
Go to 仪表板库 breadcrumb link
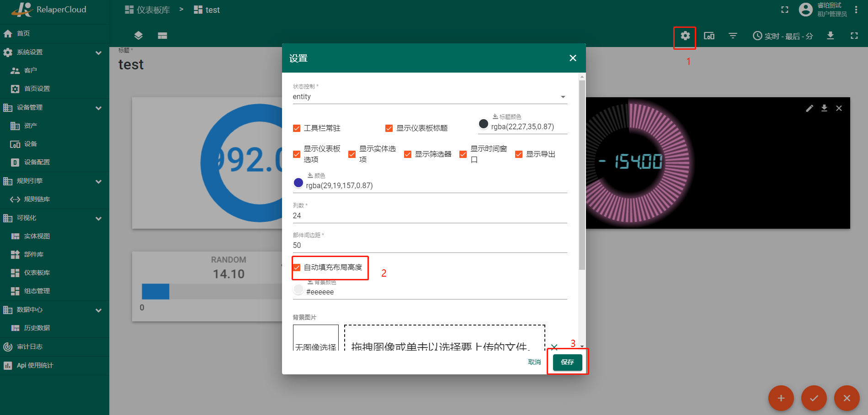(148, 10)
